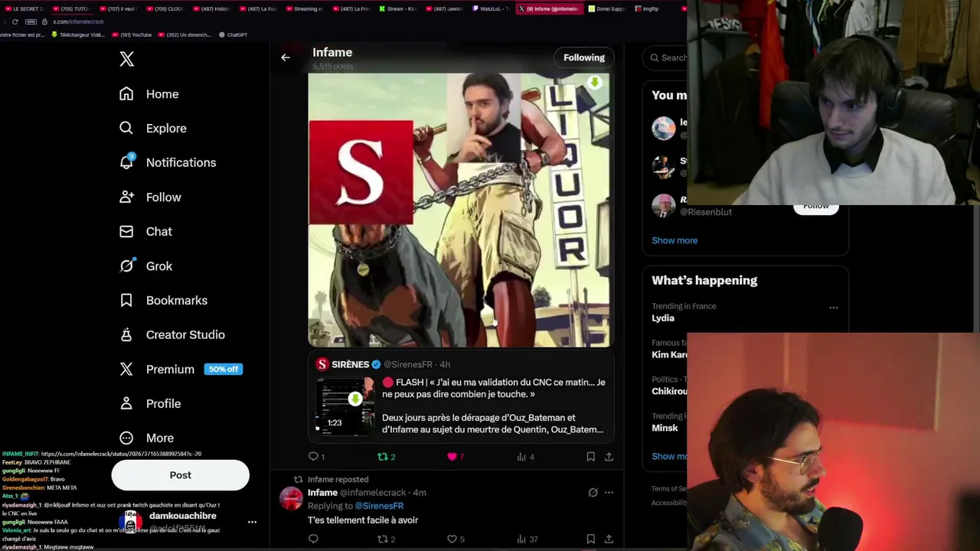Open Bookmarks from the sidebar

[163, 301]
